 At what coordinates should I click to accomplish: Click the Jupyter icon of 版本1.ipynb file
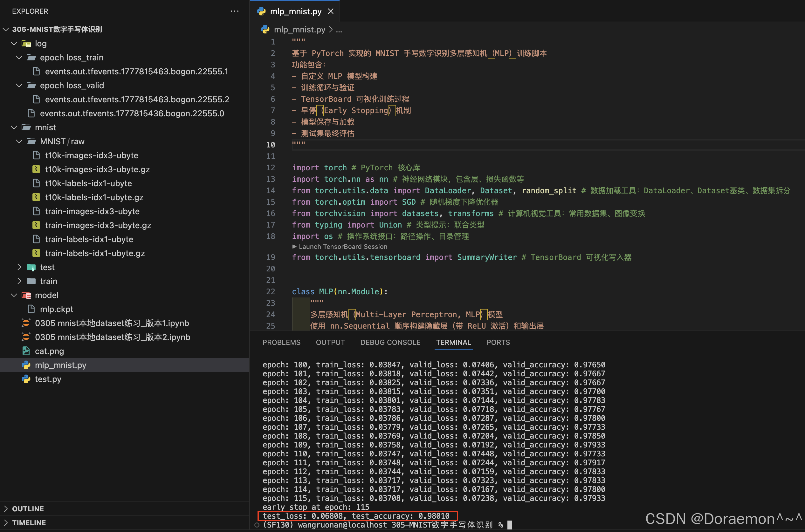26,323
